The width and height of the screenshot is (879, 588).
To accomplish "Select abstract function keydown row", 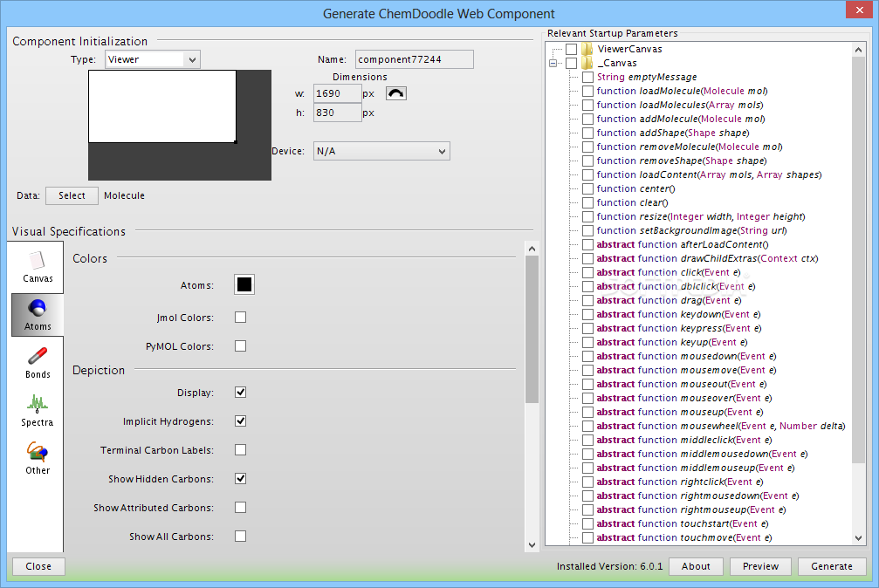I will [678, 314].
